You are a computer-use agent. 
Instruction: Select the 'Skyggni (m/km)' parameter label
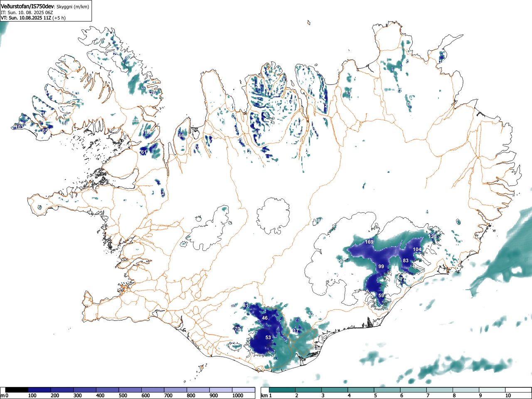coord(72,7)
